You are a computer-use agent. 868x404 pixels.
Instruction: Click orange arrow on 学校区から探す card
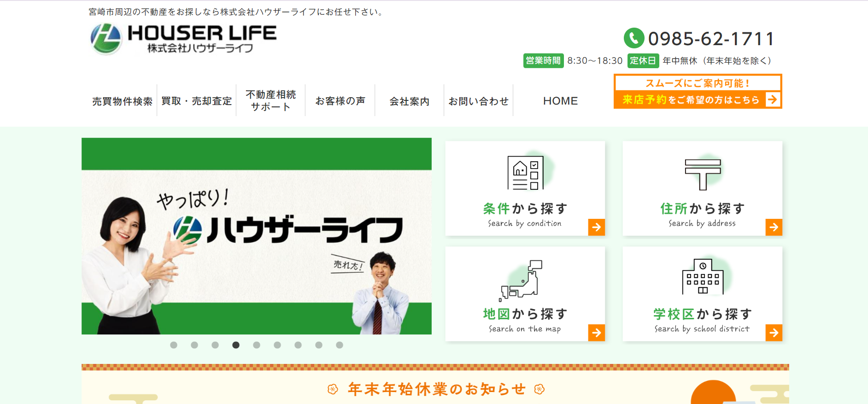pos(774,333)
